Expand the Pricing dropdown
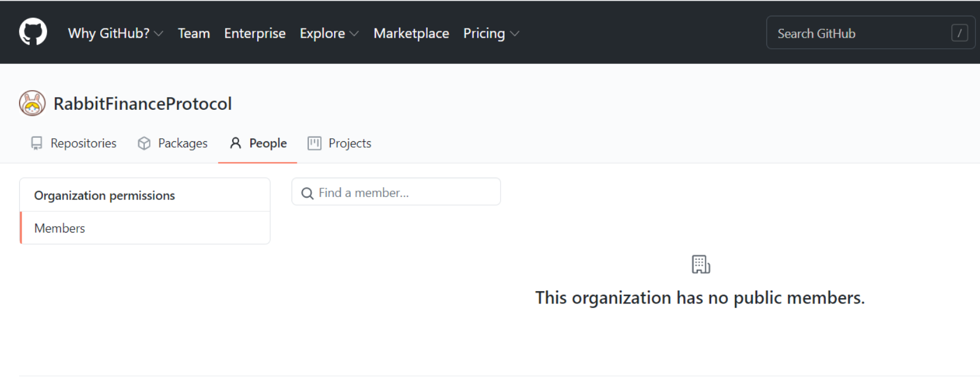The image size is (980, 379). 491,33
